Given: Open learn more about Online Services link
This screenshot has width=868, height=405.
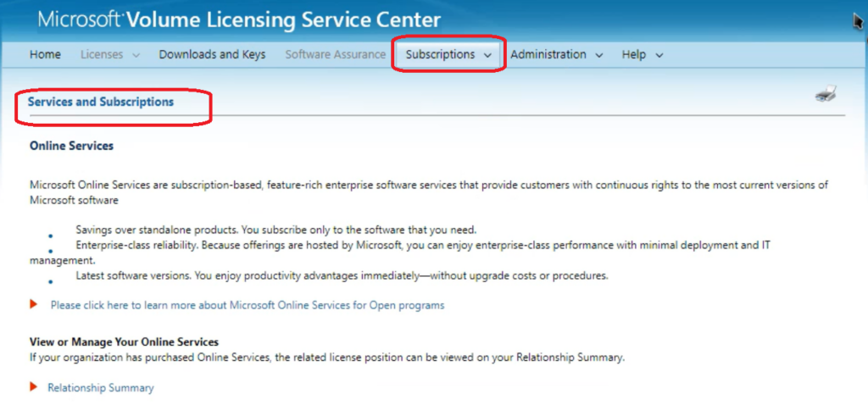Looking at the screenshot, I should coord(248,305).
